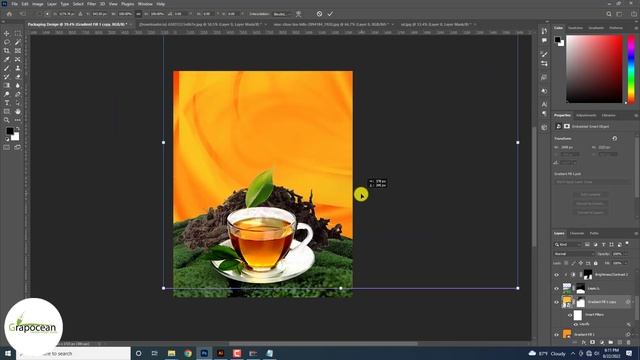This screenshot has height=360, width=640.
Task: Switch to the Paths tab
Action: click(594, 233)
